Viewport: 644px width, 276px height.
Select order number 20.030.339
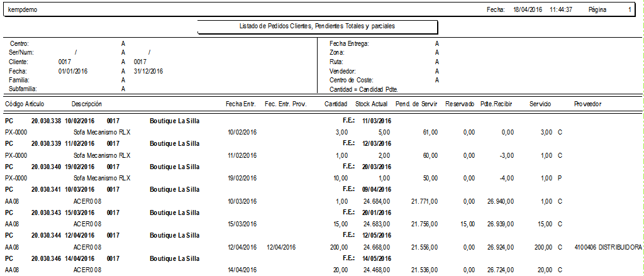pyautogui.click(x=46, y=144)
